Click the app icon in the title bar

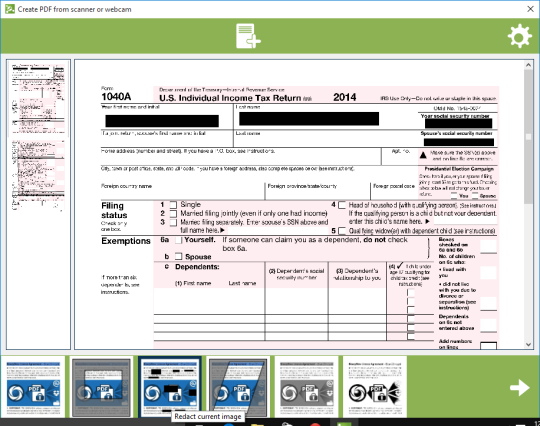click(x=10, y=9)
